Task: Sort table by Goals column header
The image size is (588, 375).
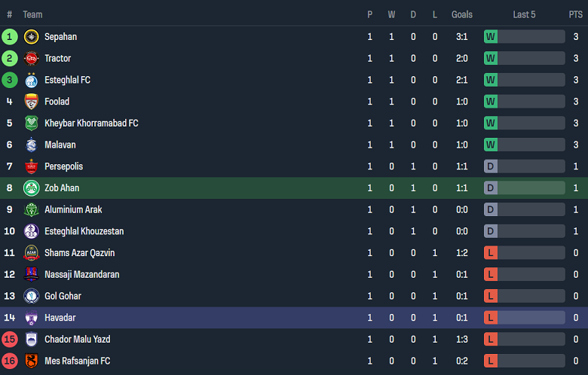Action: [x=462, y=14]
